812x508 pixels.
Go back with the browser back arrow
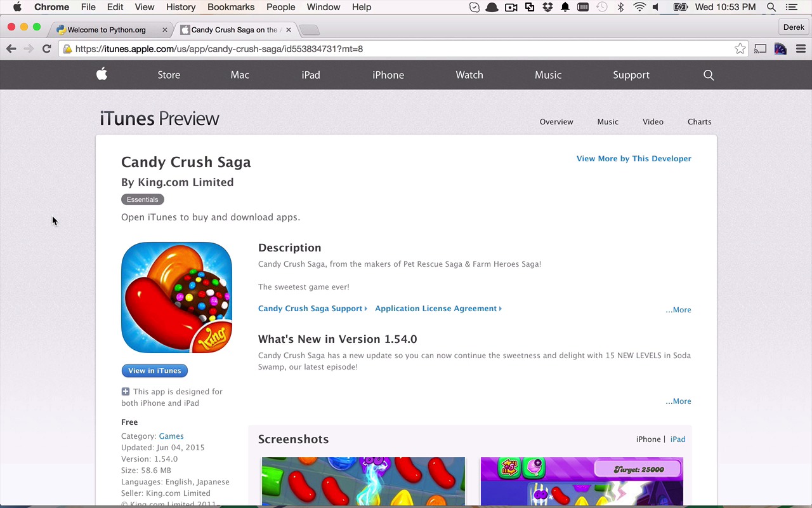point(11,49)
